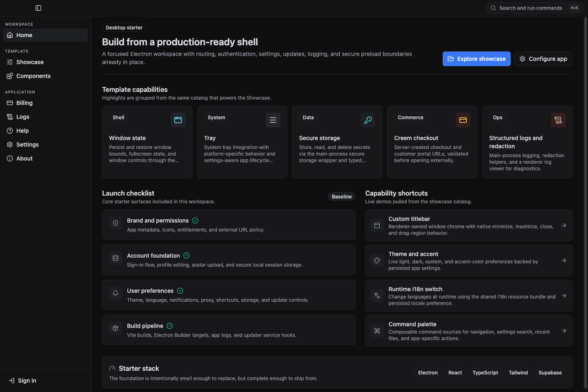This screenshot has width=588, height=392.
Task: Click the Theme and accent palette icon
Action: 377,261
